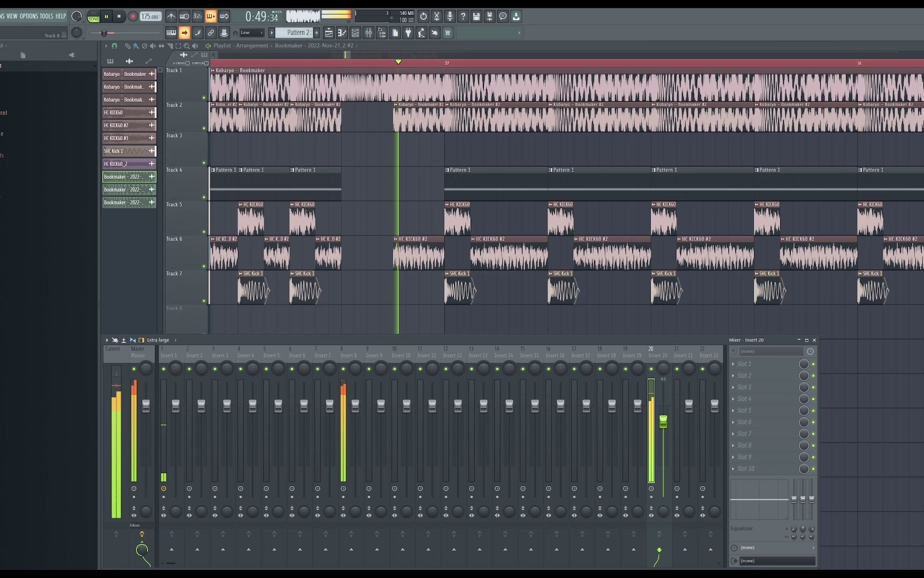The width and height of the screenshot is (924, 578).
Task: Open the Line snap dropdown
Action: [252, 33]
